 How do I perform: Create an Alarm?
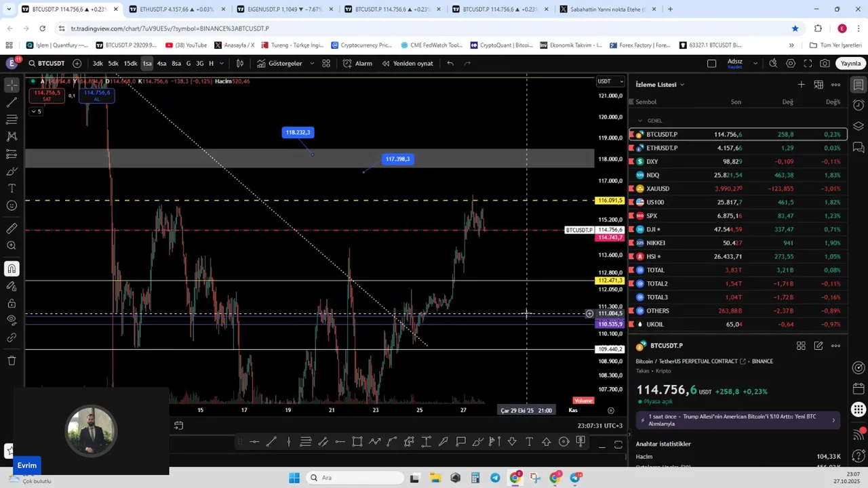[357, 63]
